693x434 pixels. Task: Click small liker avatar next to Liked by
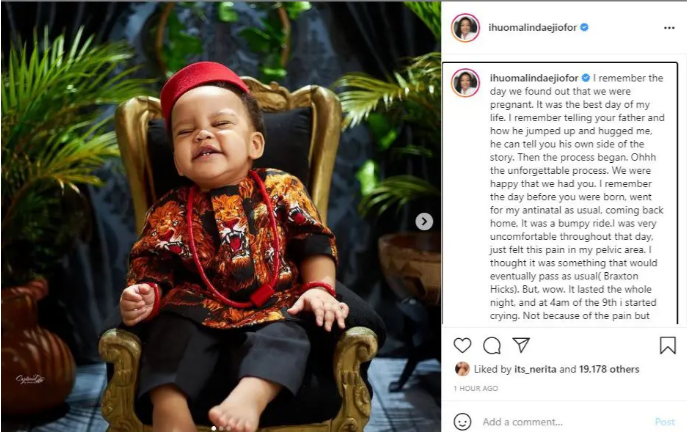pyautogui.click(x=462, y=369)
